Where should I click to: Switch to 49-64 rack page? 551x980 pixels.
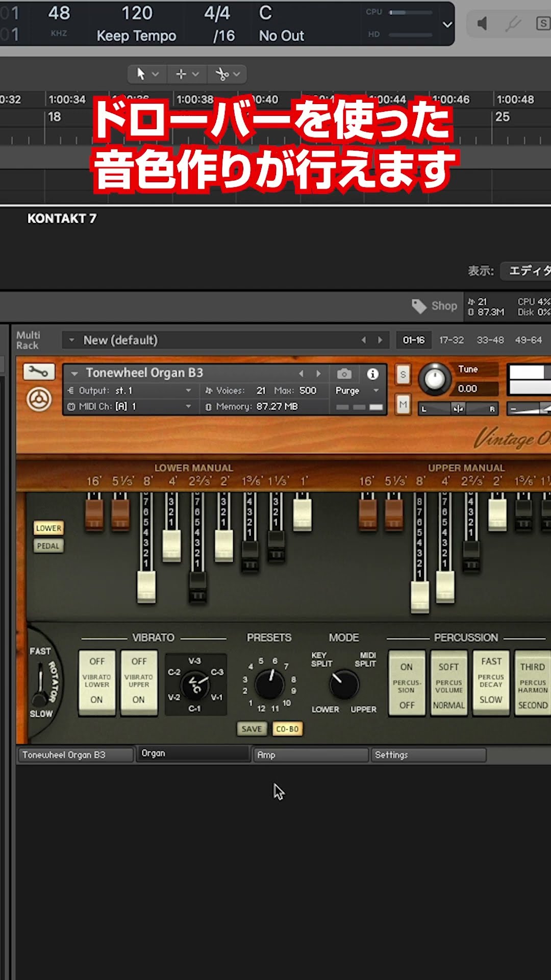[x=529, y=340]
